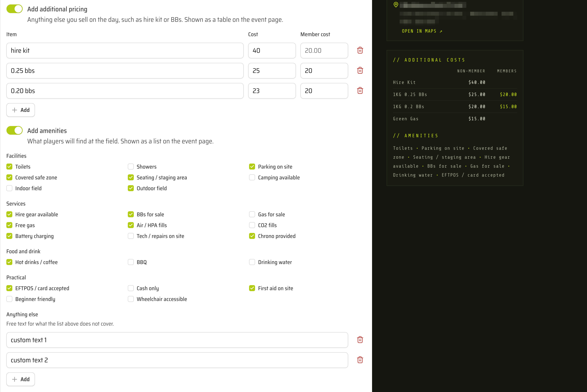Check the Showers checkbox
The height and width of the screenshot is (392, 587).
tap(131, 167)
